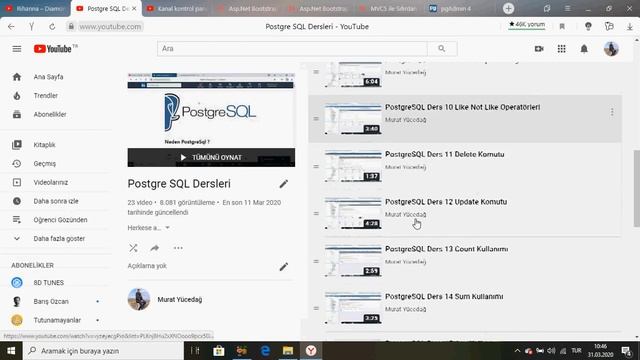Click the page vertical scrollbar thumb
The height and width of the screenshot is (360, 640).
(x=636, y=188)
